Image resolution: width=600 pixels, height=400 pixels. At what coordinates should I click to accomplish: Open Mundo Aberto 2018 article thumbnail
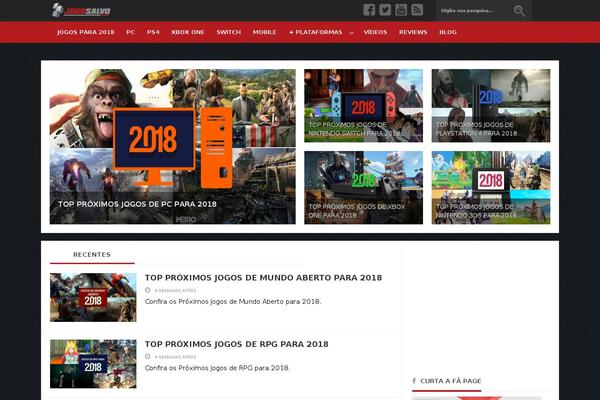pos(93,297)
